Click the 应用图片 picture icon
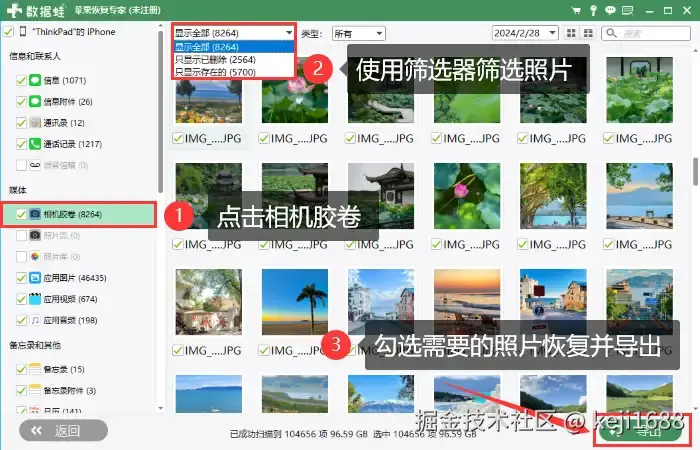Viewport: 700px width, 450px height. pos(35,278)
